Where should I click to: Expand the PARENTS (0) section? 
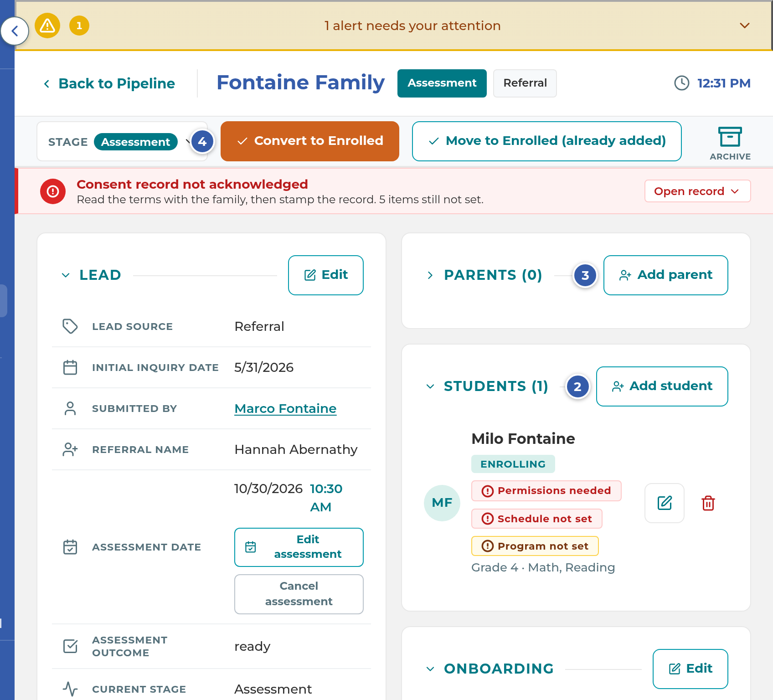click(x=430, y=275)
